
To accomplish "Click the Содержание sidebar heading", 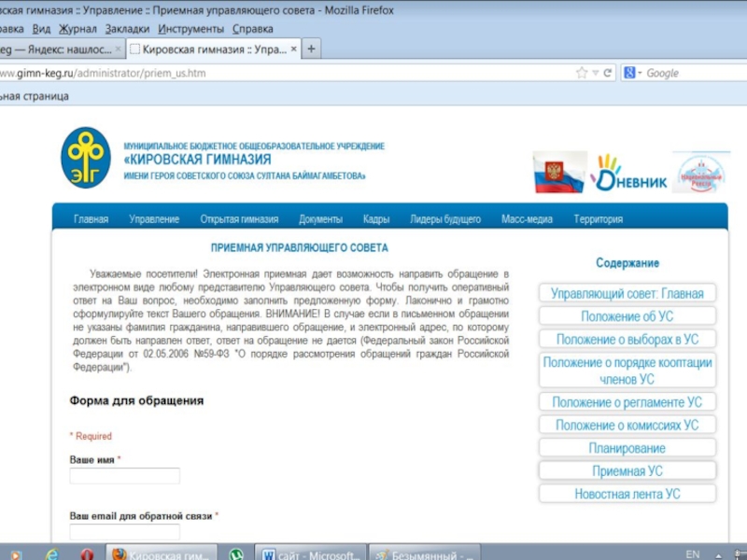I will 627,263.
